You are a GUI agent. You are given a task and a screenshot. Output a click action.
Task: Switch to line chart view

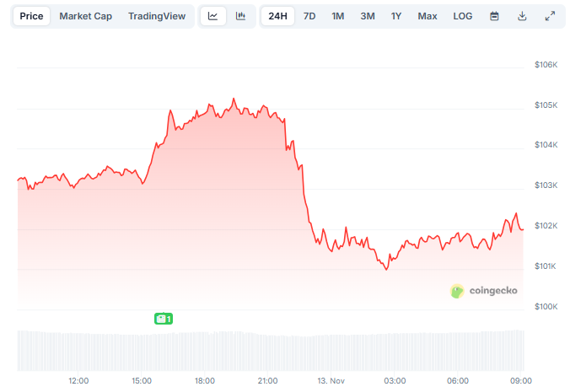click(213, 16)
